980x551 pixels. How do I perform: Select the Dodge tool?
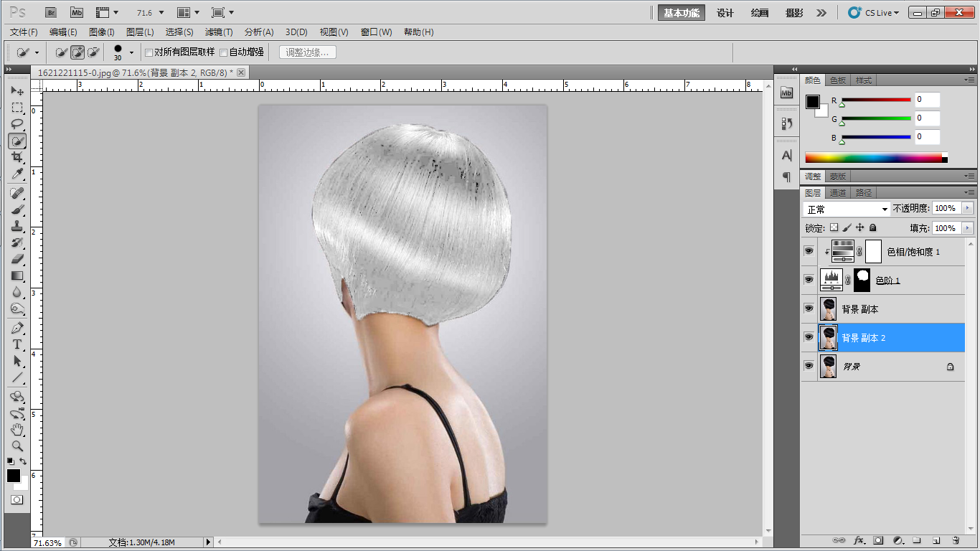(17, 309)
